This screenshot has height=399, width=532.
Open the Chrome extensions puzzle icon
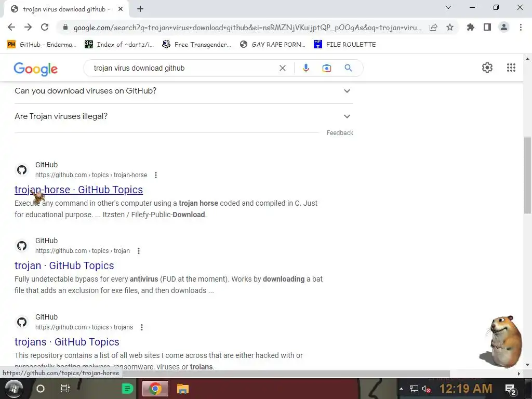[471, 28]
